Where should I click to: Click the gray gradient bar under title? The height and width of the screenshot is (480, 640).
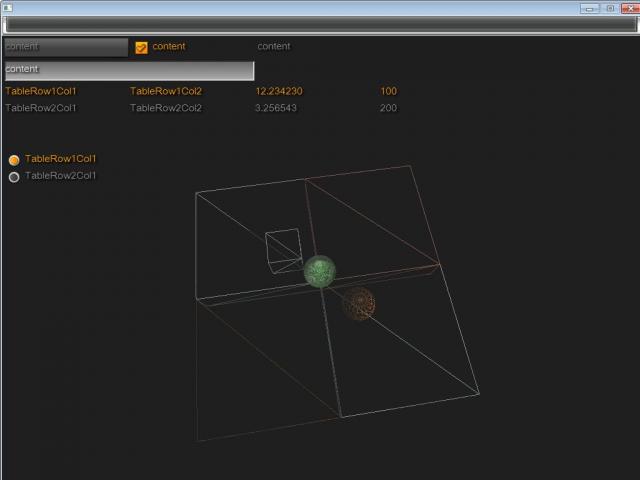[x=320, y=24]
